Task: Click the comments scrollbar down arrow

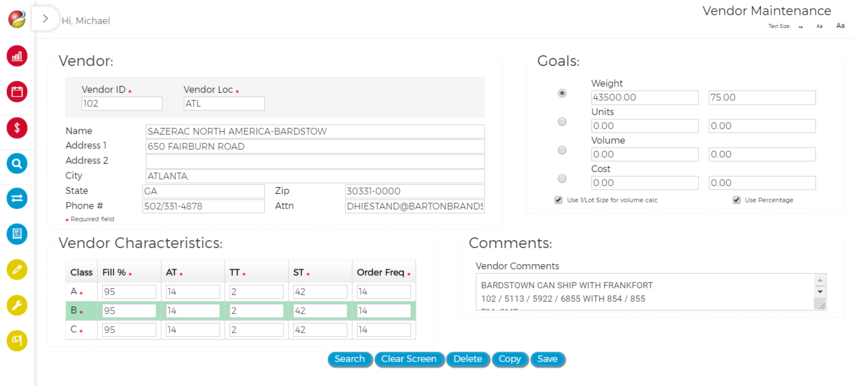Action: (x=820, y=292)
